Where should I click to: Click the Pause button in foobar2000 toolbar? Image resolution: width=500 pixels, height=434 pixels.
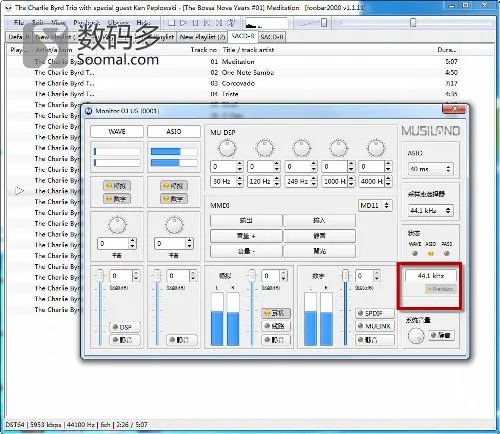coord(195,23)
